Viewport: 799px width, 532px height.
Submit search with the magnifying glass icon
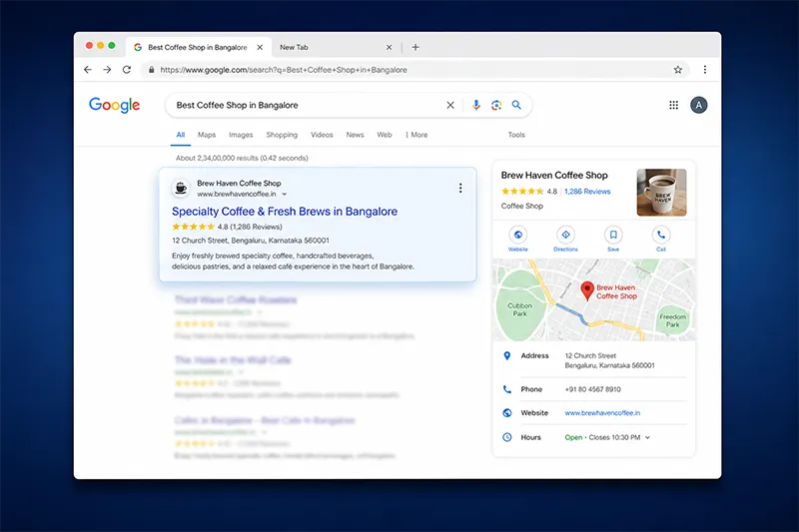[516, 105]
